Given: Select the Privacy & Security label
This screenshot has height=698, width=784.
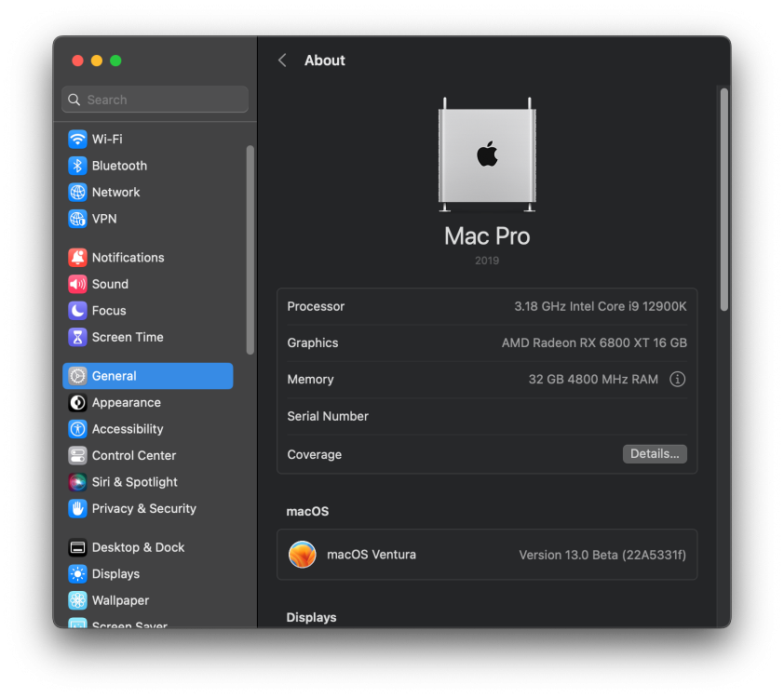Looking at the screenshot, I should pyautogui.click(x=144, y=508).
